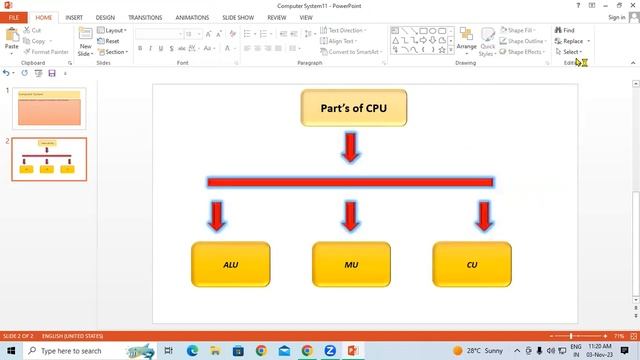Select slide 1 thumbnail
Screen dimensions: 640x360
coord(49,108)
